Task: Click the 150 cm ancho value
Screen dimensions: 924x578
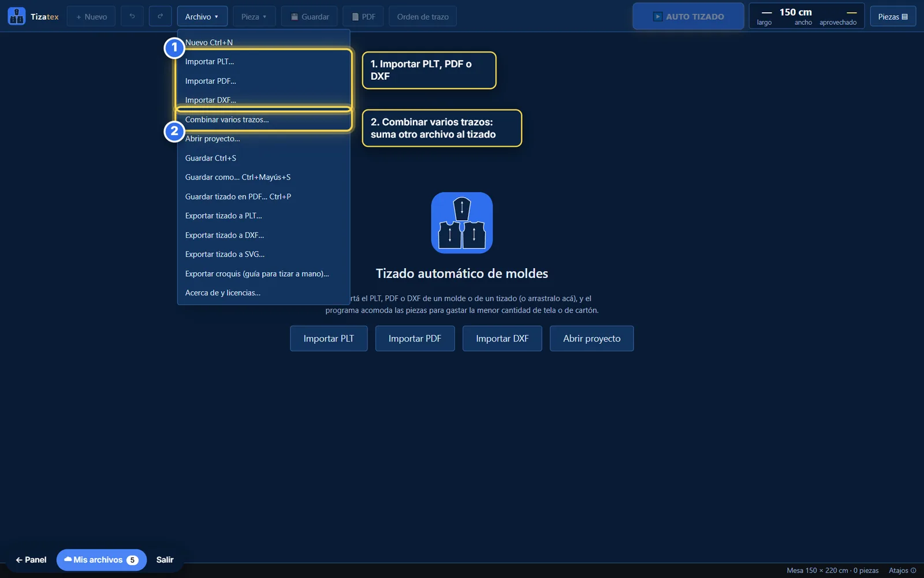Action: tap(796, 12)
